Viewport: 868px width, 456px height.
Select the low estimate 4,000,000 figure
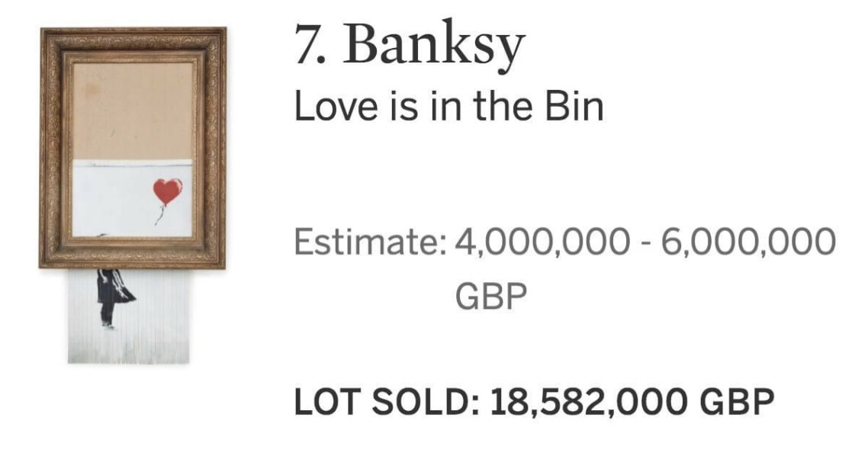542,243
